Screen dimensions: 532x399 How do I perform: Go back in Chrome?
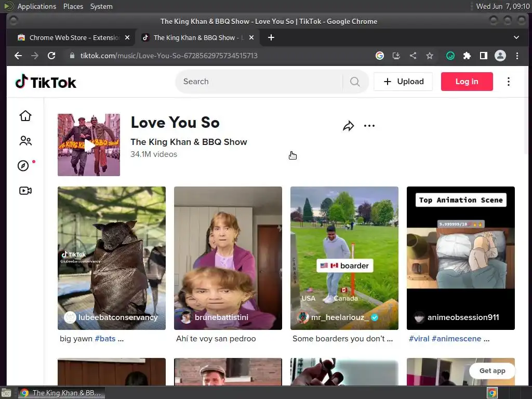pos(18,56)
